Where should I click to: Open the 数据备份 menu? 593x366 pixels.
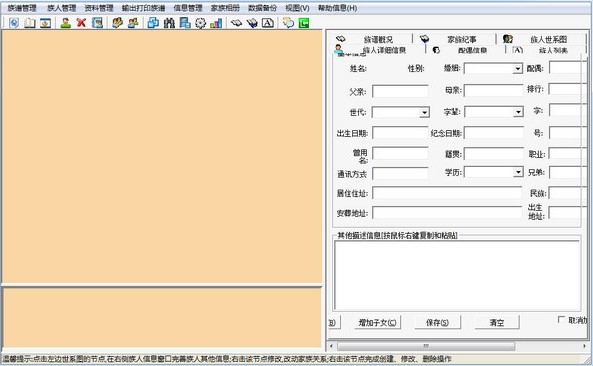tap(262, 8)
